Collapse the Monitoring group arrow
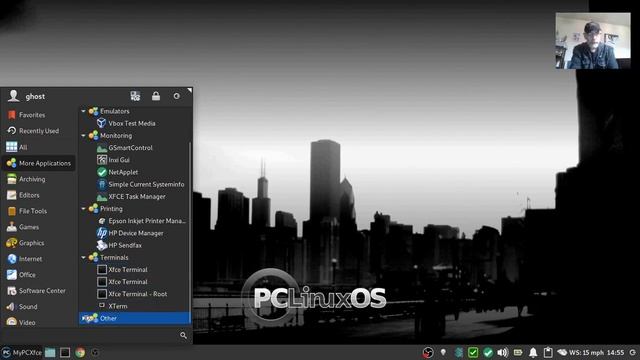 click(83, 136)
